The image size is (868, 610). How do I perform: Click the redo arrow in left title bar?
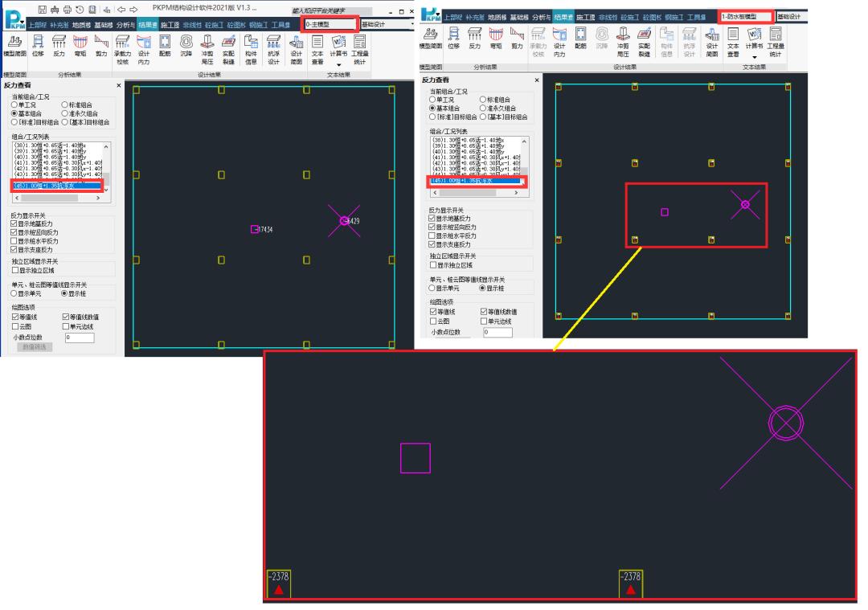133,10
